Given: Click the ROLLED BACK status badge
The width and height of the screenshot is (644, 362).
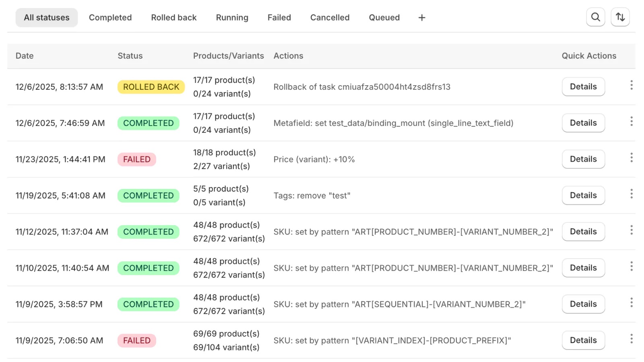Looking at the screenshot, I should tap(151, 87).
